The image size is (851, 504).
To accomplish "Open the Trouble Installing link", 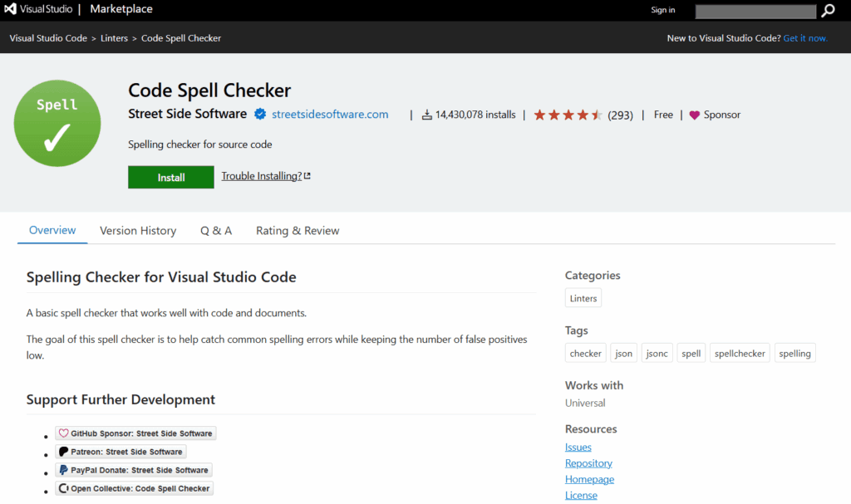I will click(266, 176).
